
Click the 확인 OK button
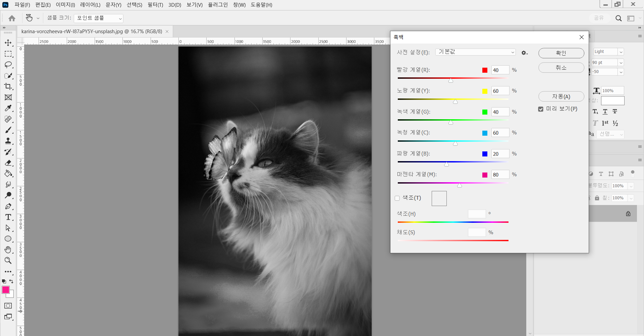coord(561,53)
